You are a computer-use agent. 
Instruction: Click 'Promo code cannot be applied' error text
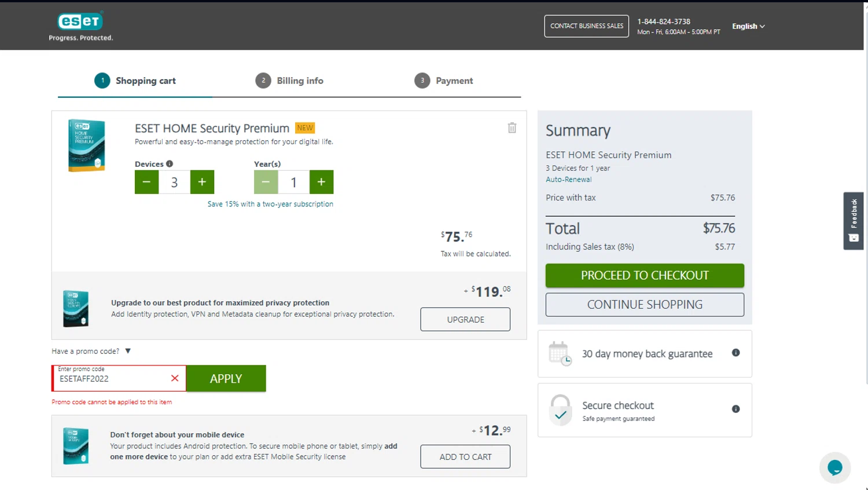click(x=112, y=402)
